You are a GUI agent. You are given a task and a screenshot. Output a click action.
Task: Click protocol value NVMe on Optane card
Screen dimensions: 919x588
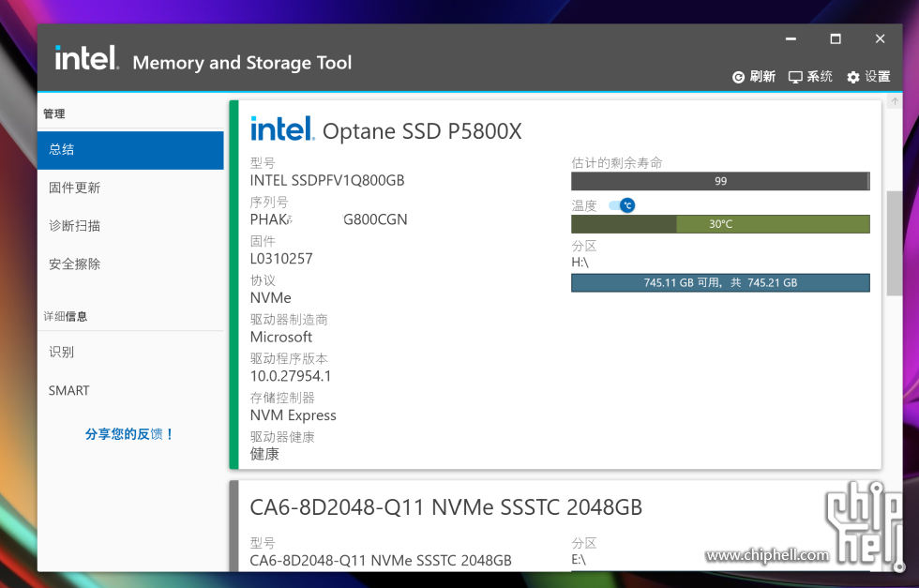point(271,298)
